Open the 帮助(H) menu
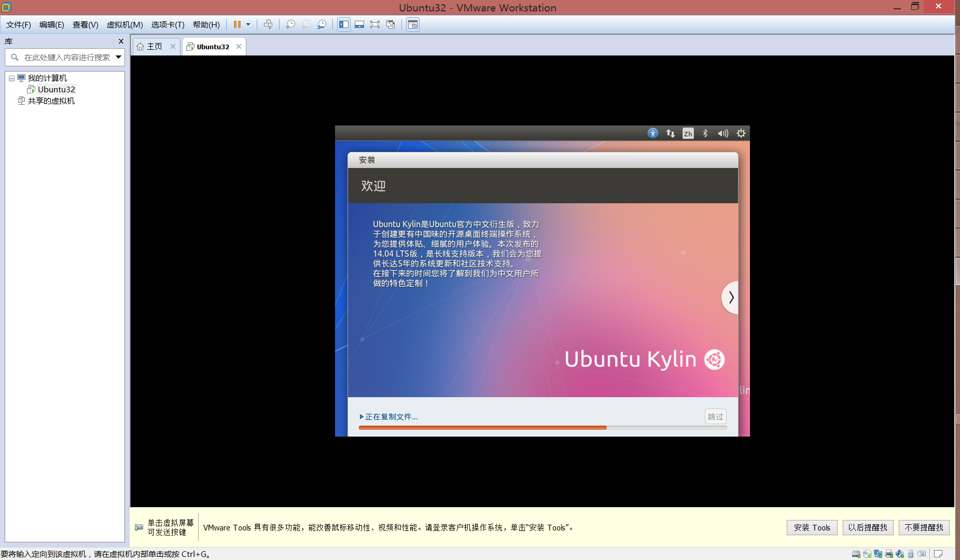 pos(206,24)
